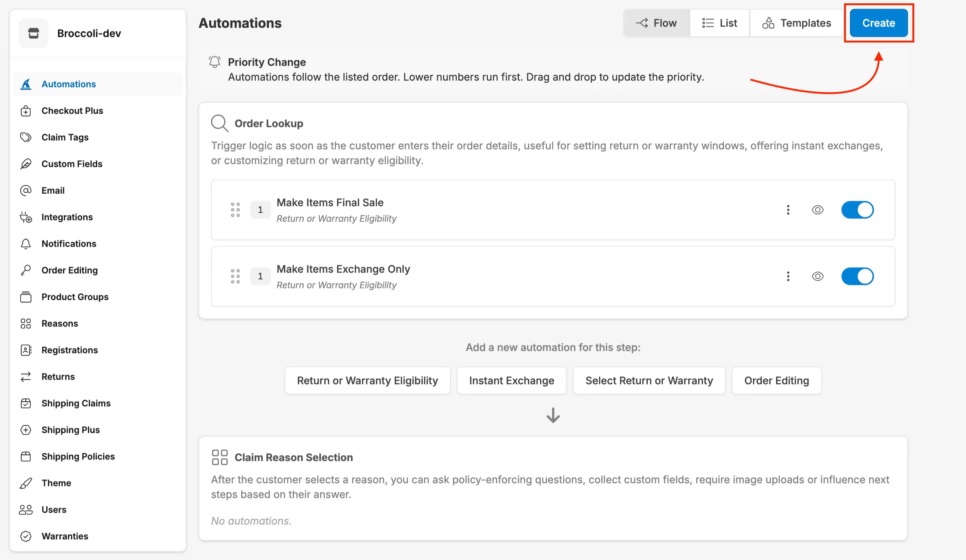Grab the drag handle of Make Items Exchange Only

click(235, 276)
